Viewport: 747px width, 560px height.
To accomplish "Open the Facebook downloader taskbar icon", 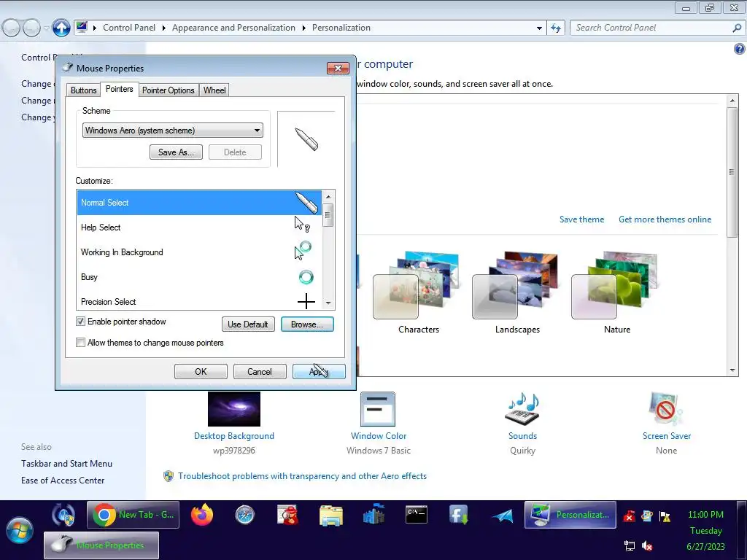I will point(459,515).
